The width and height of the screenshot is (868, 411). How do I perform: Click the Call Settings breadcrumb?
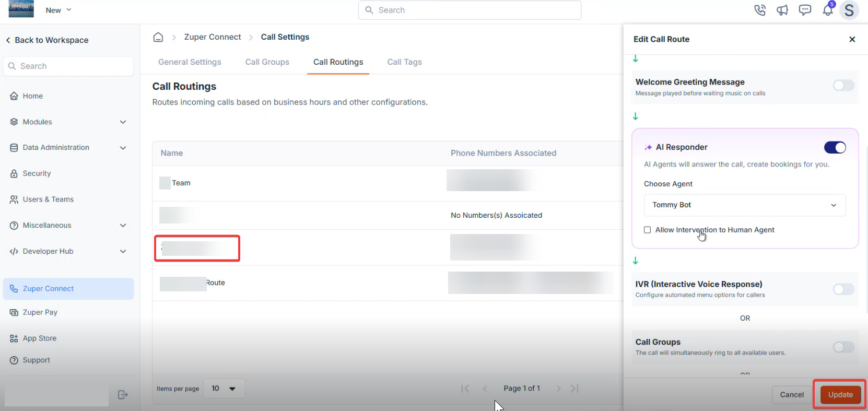click(285, 37)
